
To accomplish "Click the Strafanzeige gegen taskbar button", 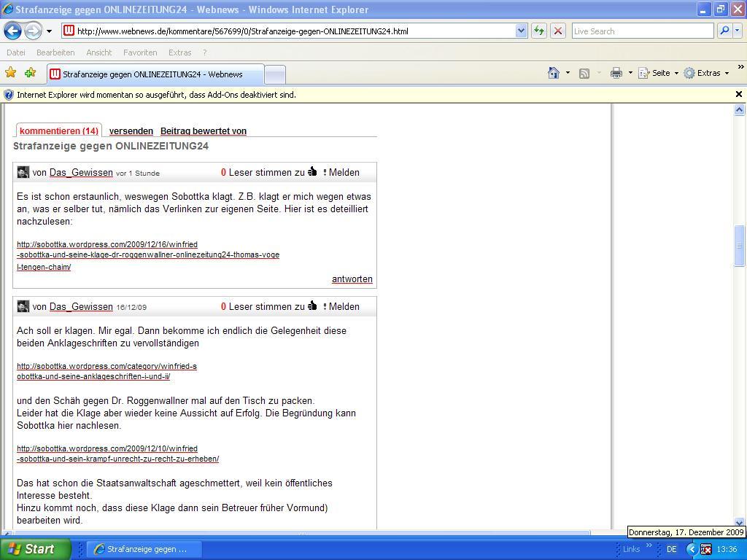I will point(145,549).
